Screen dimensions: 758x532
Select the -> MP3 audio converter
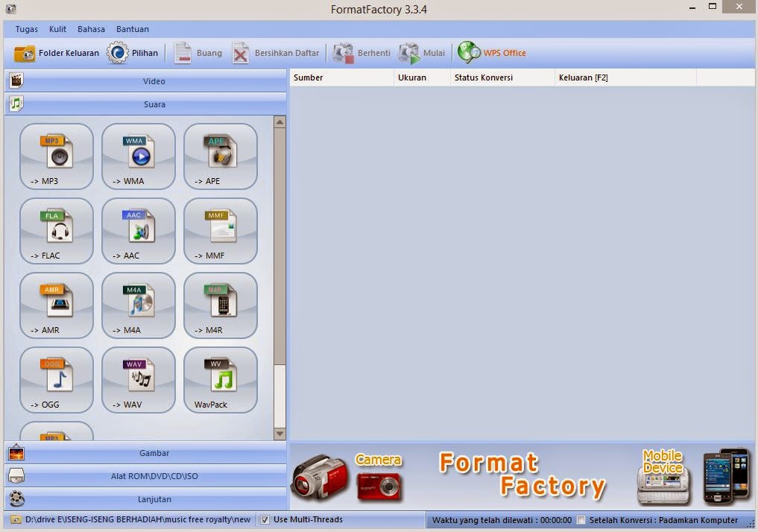(57, 156)
